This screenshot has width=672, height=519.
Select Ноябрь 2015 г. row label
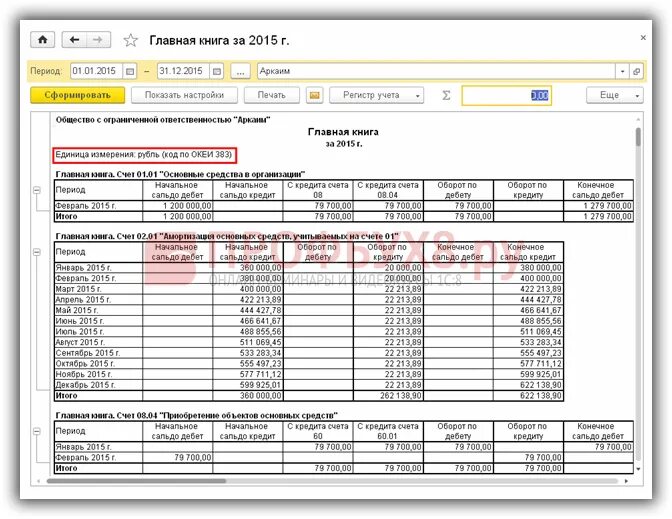[x=98, y=374]
